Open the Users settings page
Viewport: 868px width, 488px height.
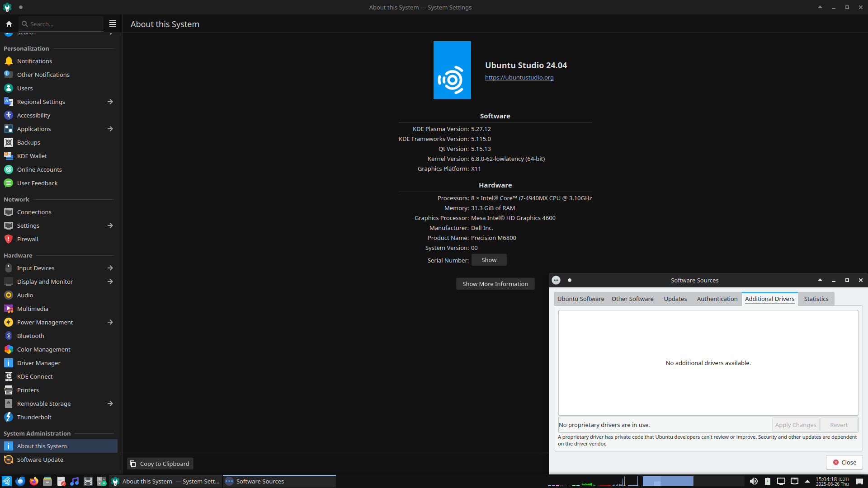(59, 88)
